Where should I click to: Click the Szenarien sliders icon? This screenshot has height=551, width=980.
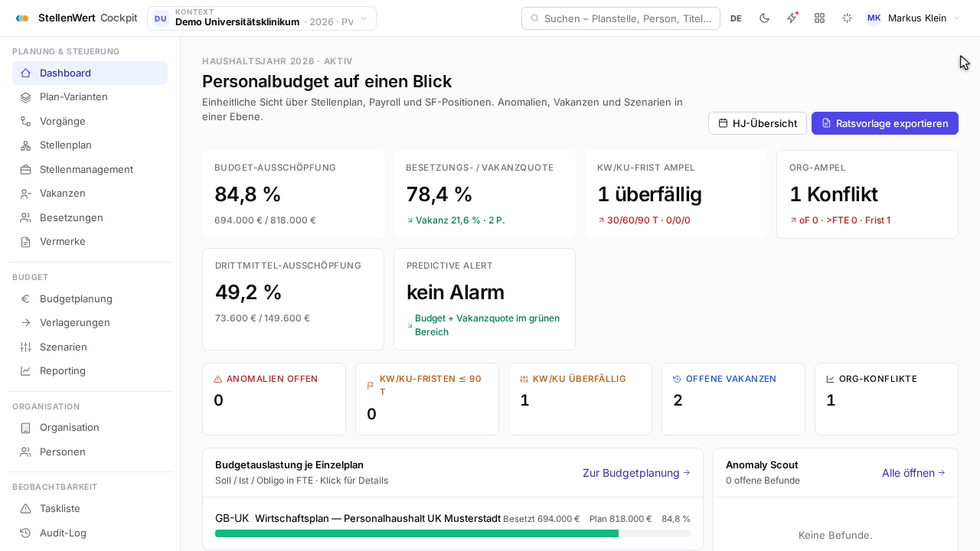[x=25, y=347]
